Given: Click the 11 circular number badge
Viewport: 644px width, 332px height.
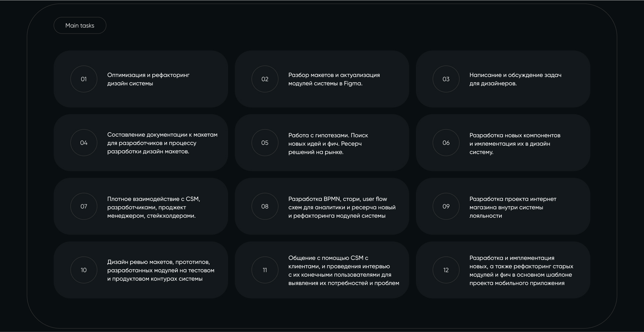Looking at the screenshot, I should (265, 270).
